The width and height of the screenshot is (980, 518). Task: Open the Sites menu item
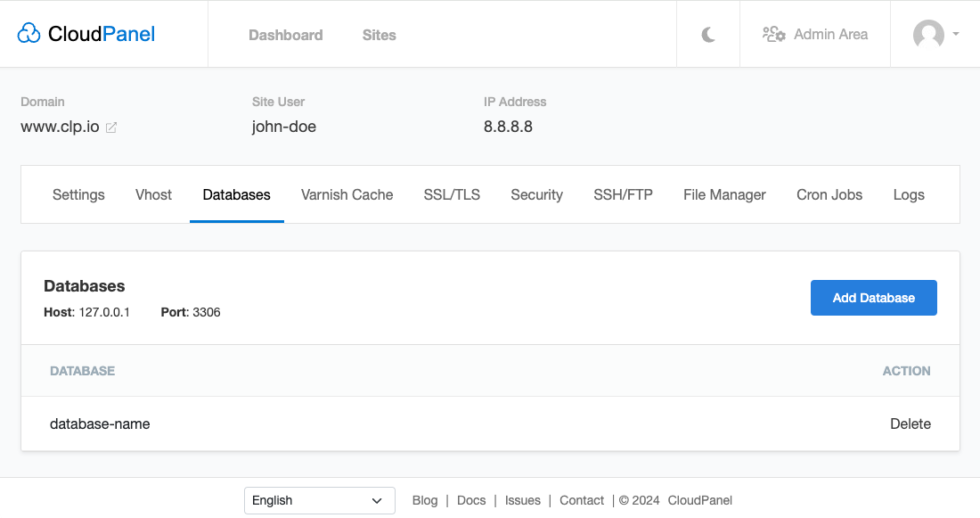(x=379, y=35)
